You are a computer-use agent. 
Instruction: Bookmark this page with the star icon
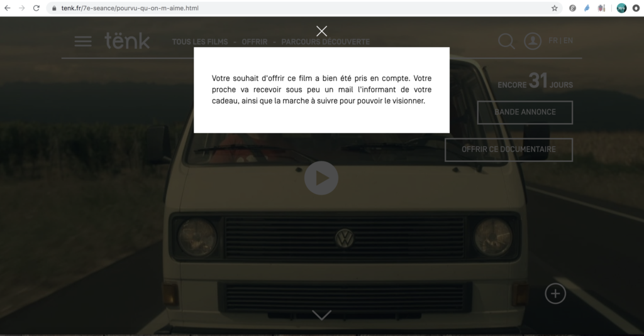[555, 8]
